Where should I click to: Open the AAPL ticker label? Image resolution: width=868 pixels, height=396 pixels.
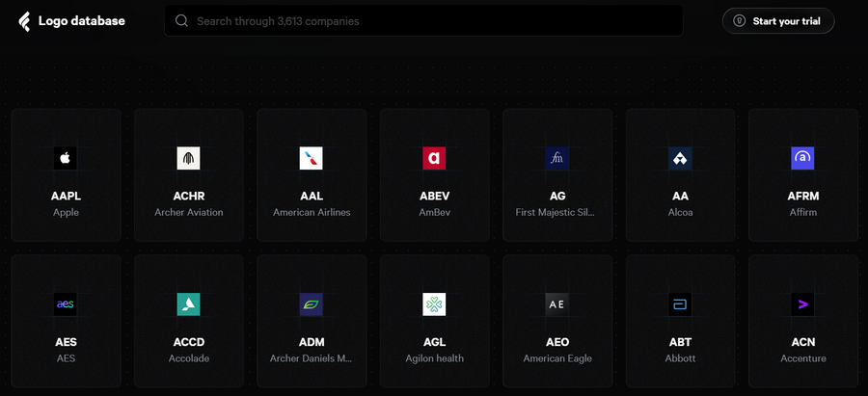66,196
